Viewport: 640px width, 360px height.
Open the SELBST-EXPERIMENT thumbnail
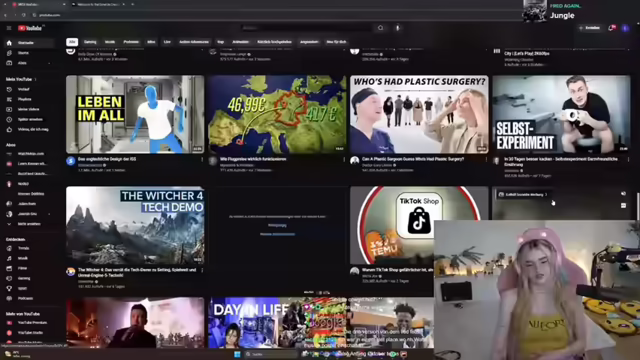coord(561,114)
